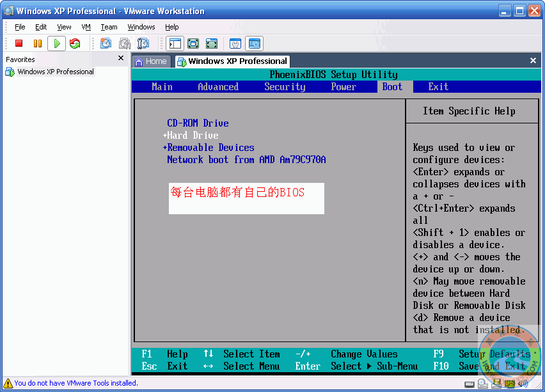Viewport: 545px width, 392px height.
Task: Click the Favorites panel heading
Action: pos(20,59)
